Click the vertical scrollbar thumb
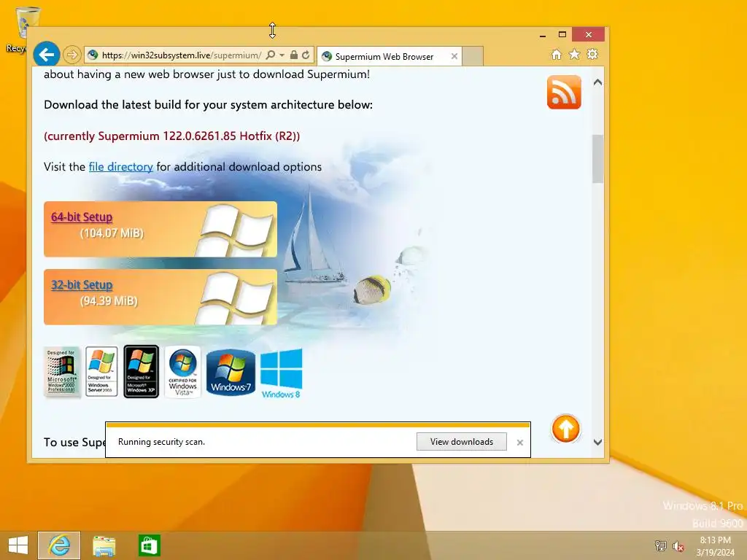747x560 pixels. point(598,158)
